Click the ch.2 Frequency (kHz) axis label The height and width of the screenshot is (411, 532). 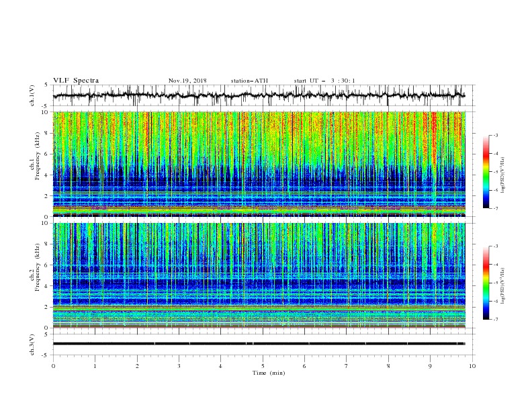click(34, 267)
